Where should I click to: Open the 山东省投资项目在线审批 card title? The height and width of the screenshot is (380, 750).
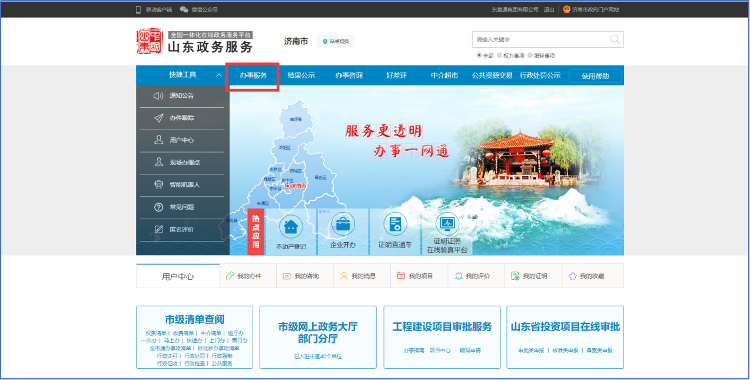point(565,326)
